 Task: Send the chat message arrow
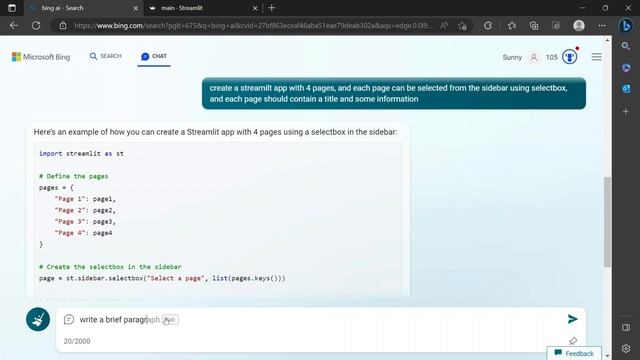point(572,319)
